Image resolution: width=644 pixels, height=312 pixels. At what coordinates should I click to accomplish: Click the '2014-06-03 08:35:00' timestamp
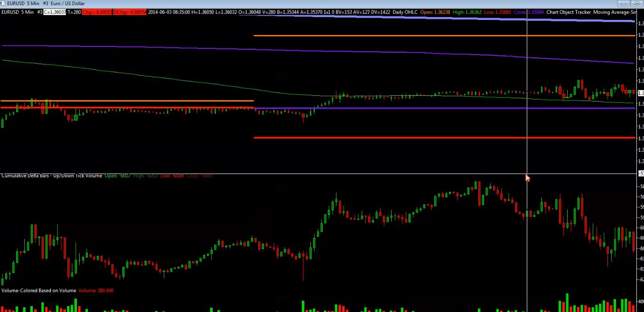tap(169, 12)
